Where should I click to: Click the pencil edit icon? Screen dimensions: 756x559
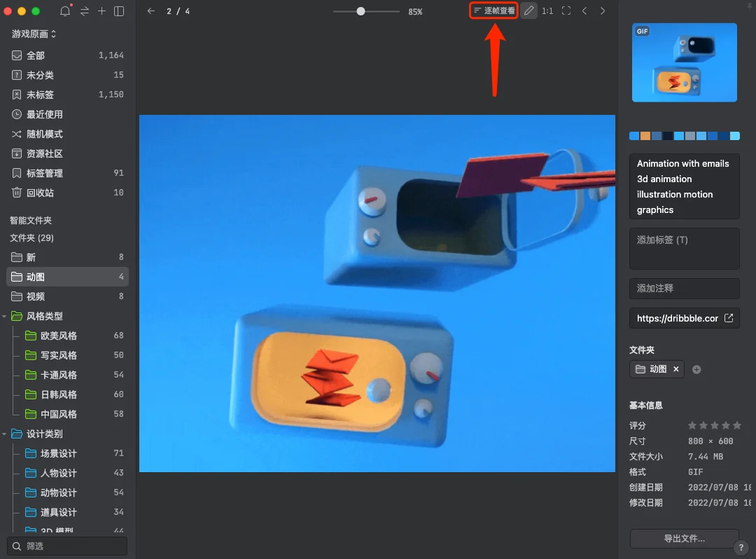528,11
